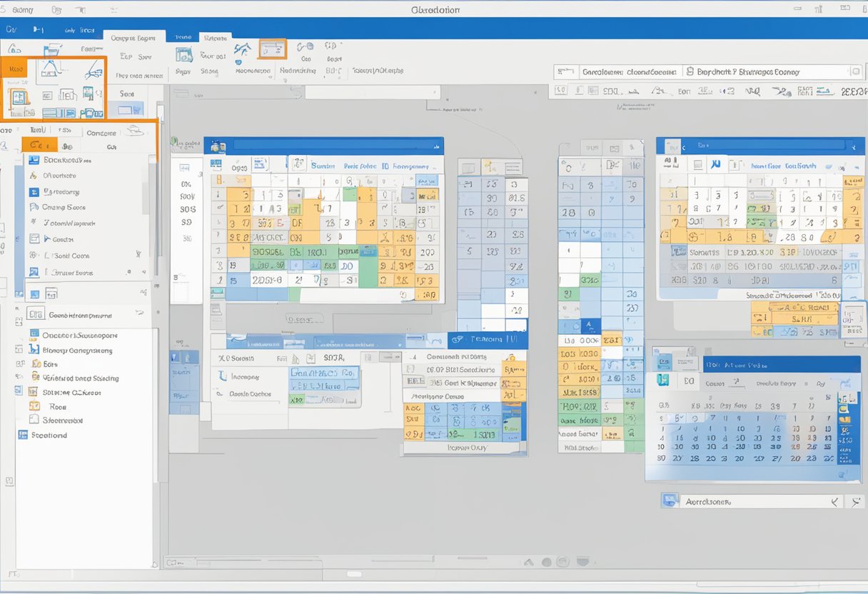Screen dimensions: 868x594
Task: Click the flag icon beside Cmang Socs
Action: 34,207
